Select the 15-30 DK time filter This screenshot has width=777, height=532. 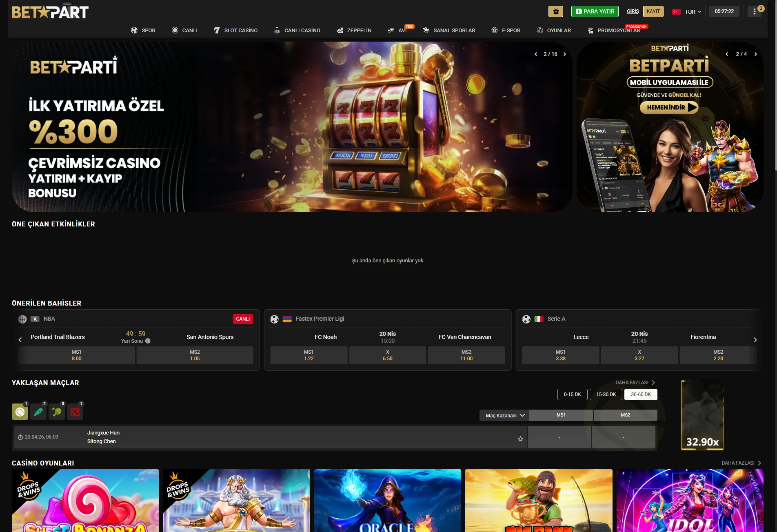click(x=606, y=395)
